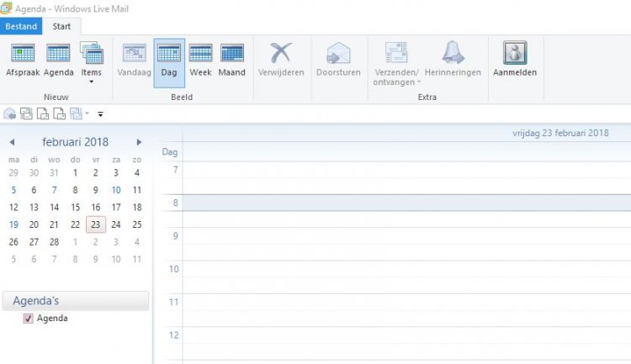This screenshot has height=364, width=631.
Task: Open Herinneringen reminders bell
Action: (453, 59)
